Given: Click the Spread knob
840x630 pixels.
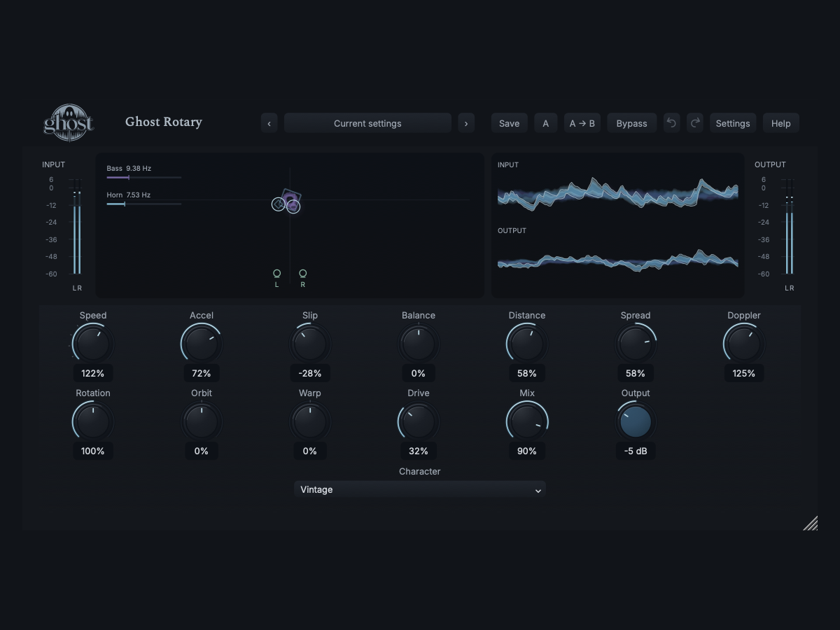Looking at the screenshot, I should pos(636,344).
